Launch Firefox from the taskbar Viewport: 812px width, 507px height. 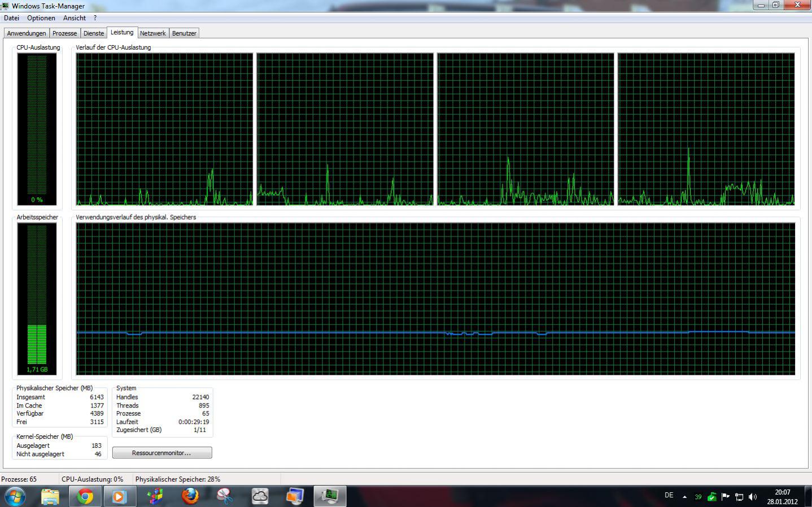pos(190,496)
